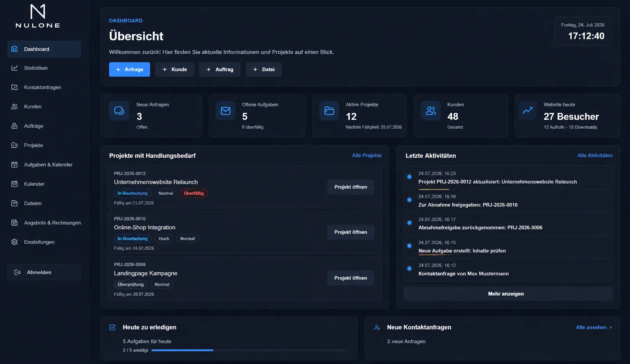Open project Landingpage Kampagne
Image resolution: width=630 pixels, height=364 pixels.
pyautogui.click(x=351, y=278)
